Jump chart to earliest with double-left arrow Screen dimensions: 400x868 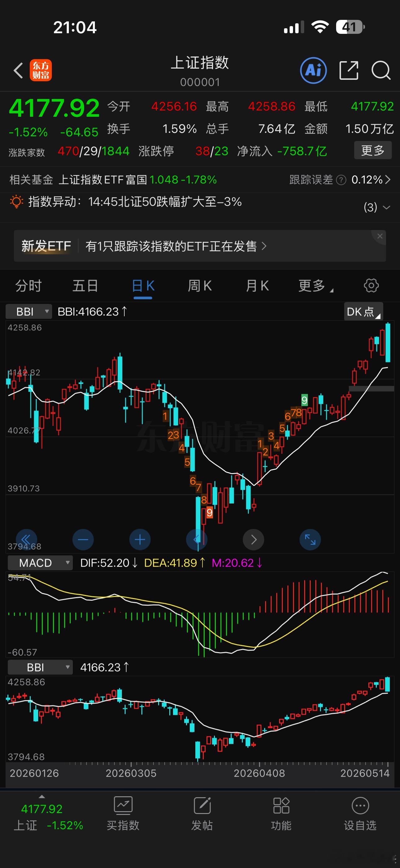click(26, 540)
